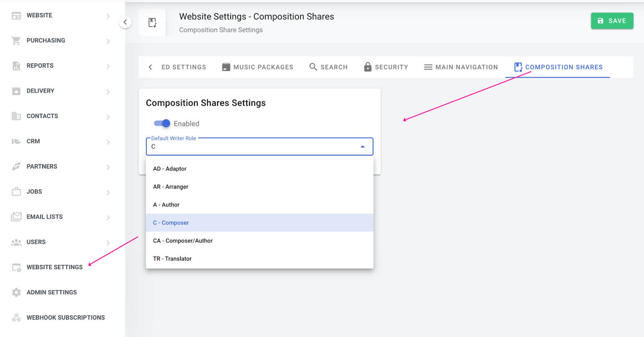Click the Admin Settings gear icon
The width and height of the screenshot is (644, 337).
click(x=16, y=292)
